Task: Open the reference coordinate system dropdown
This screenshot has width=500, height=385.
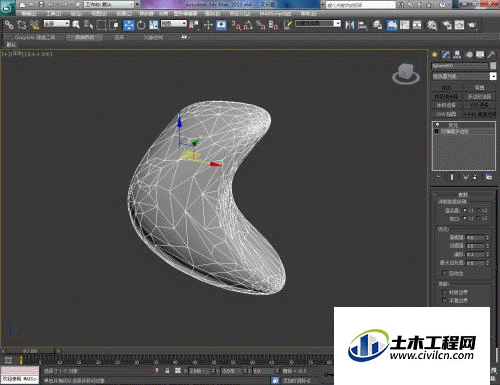Action: (x=174, y=24)
